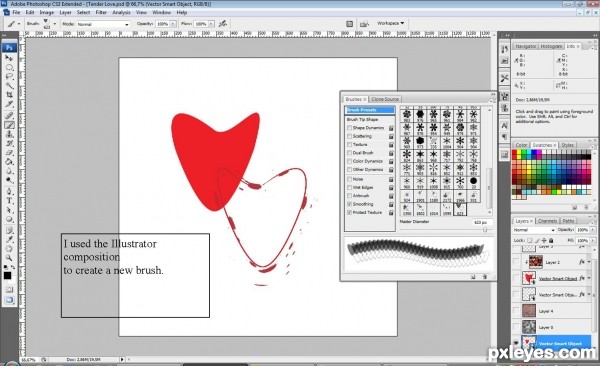Toggle Quick Mask mode icon
The height and width of the screenshot is (366, 600).
[9, 290]
